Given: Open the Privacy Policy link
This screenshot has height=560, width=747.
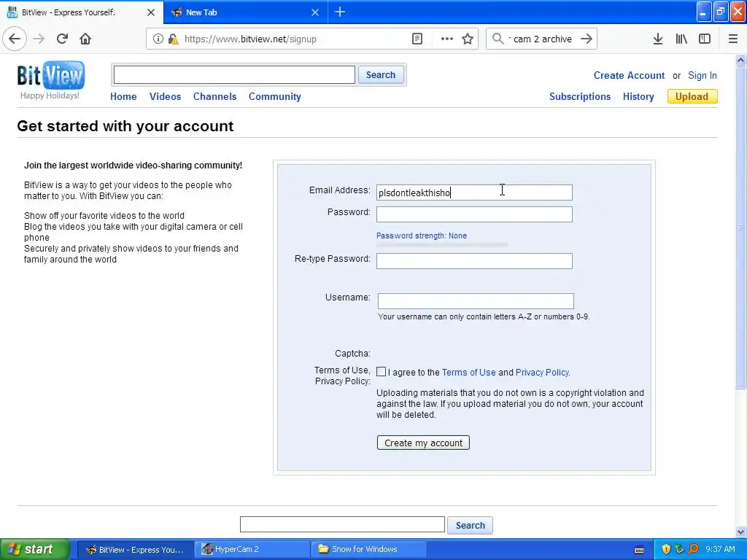Looking at the screenshot, I should pyautogui.click(x=542, y=373).
